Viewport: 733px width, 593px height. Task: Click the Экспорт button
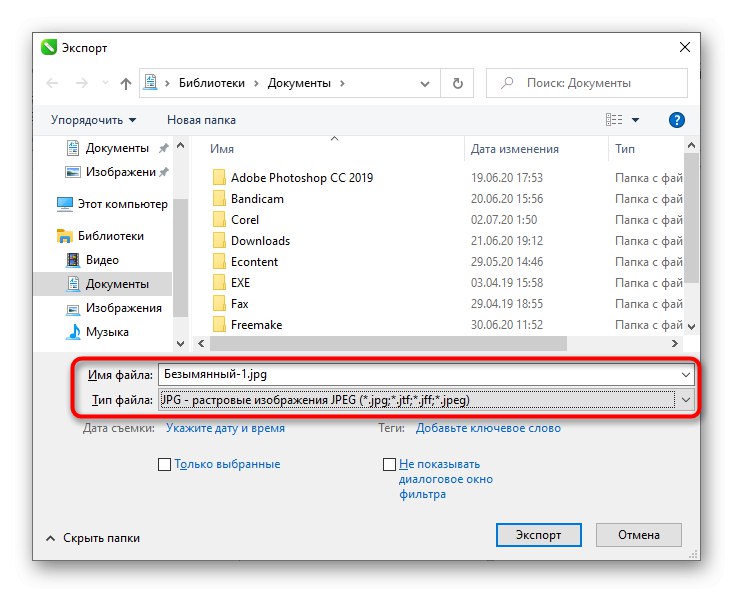(539, 535)
